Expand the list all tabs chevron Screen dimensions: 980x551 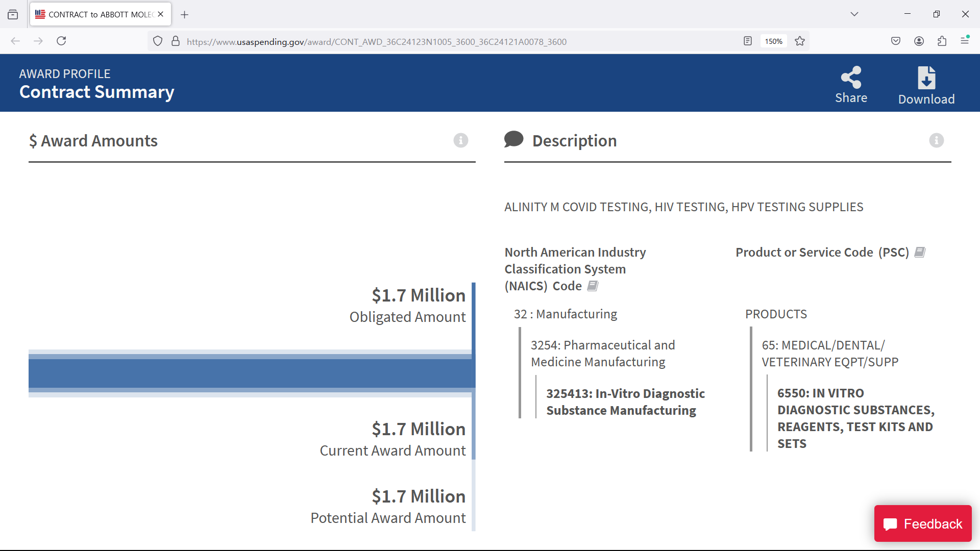pos(854,14)
